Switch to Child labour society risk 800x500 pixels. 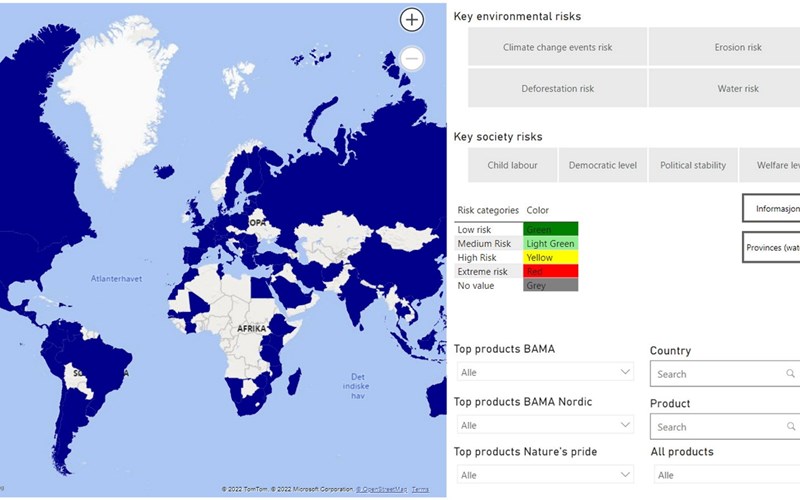point(512,165)
